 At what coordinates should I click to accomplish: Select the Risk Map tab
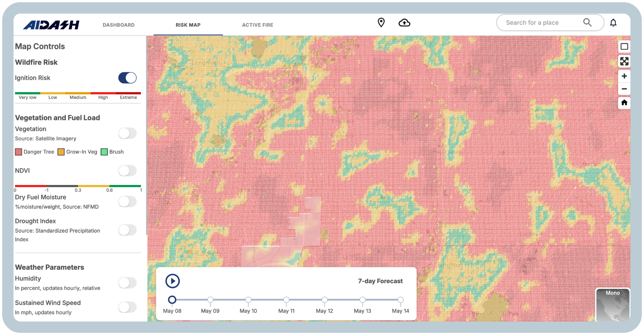(x=188, y=25)
